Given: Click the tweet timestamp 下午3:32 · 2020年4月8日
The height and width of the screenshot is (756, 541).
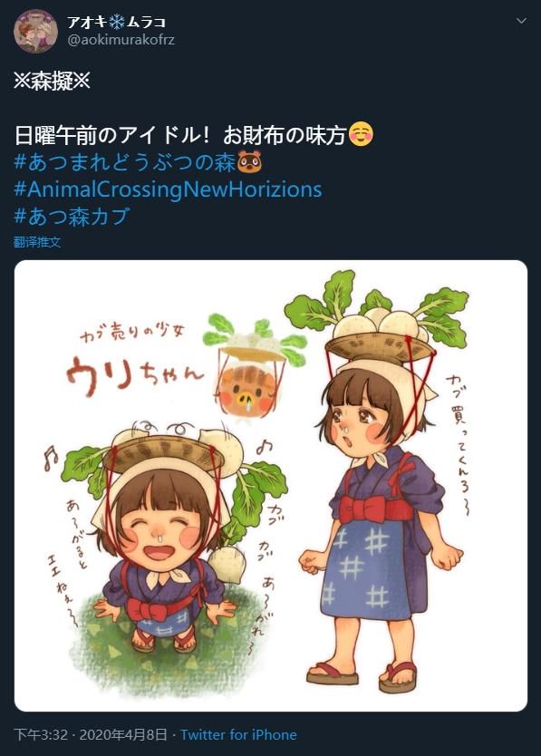Looking at the screenshot, I should (91, 735).
